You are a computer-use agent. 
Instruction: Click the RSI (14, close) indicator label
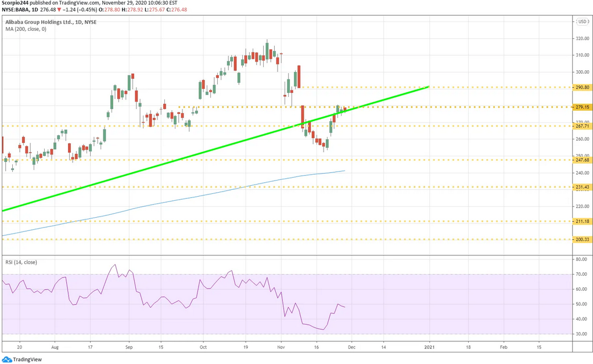coord(21,262)
